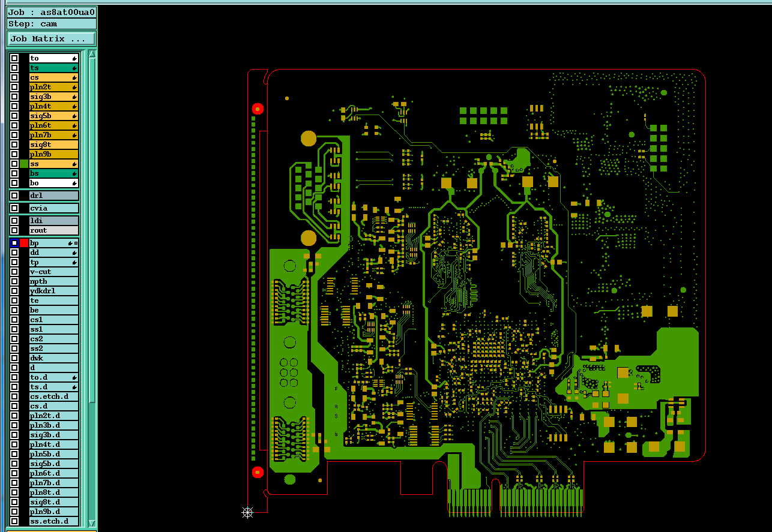Toggle display checkbox for layer ts

(14, 68)
